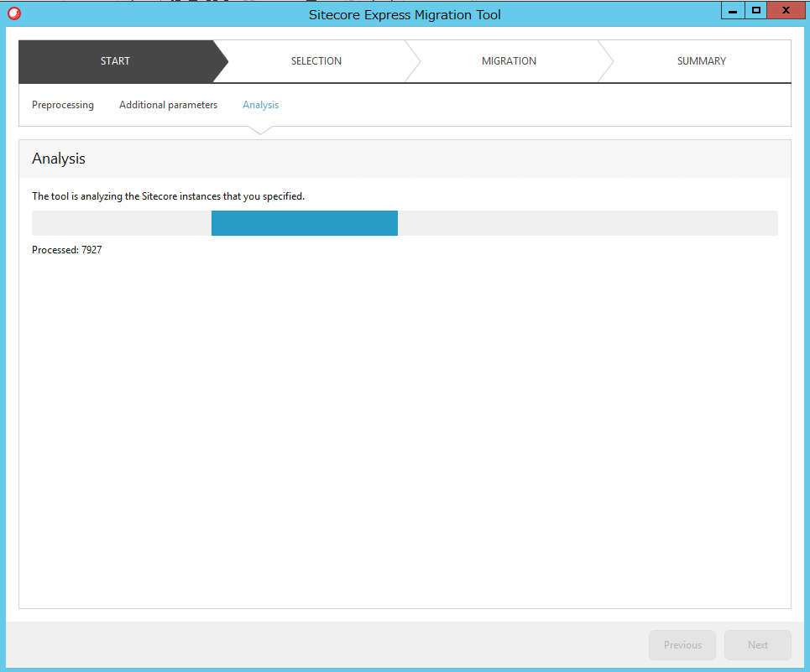Viewport: 810px width, 672px height.
Task: Minimize the migration tool window
Action: 733,10
